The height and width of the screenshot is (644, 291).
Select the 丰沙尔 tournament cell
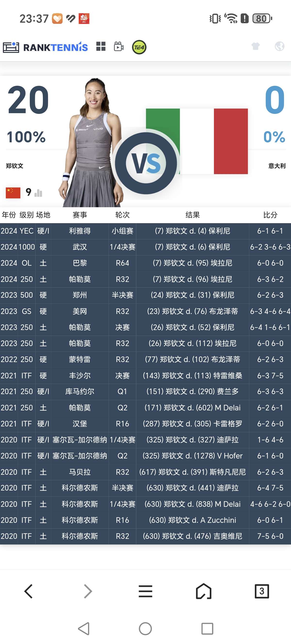click(80, 375)
